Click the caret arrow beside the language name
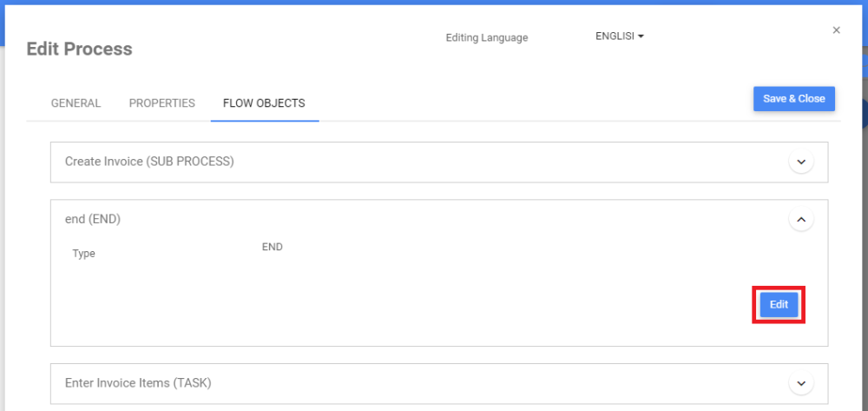 (x=641, y=36)
